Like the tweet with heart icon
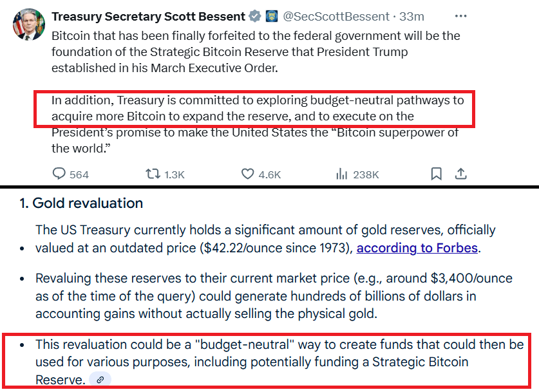Image resolution: width=539 pixels, height=392 pixels. [x=247, y=174]
